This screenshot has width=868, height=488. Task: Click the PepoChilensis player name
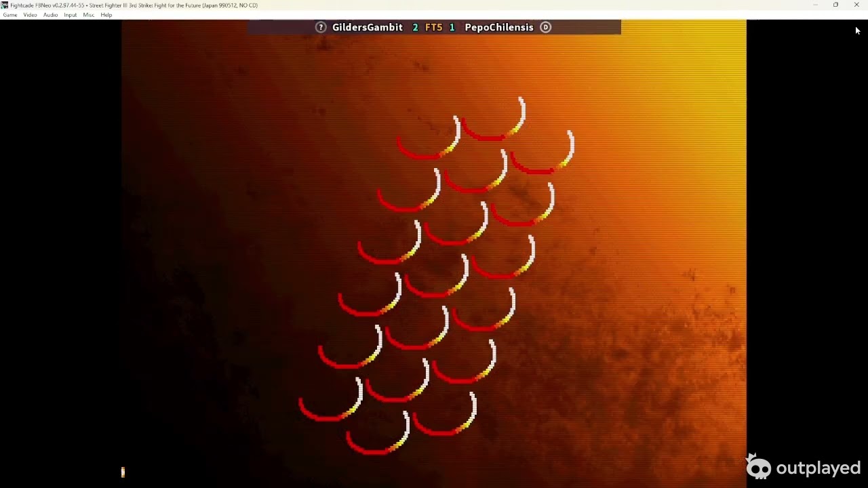499,27
